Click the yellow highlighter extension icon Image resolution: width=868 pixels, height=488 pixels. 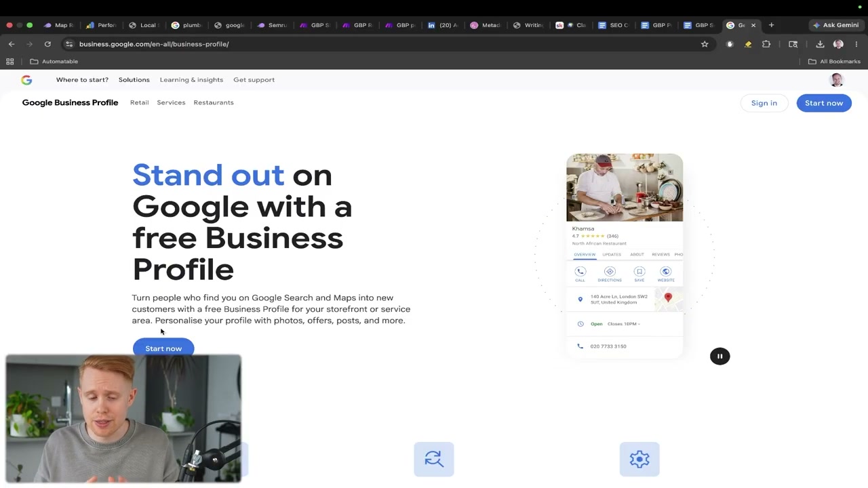click(x=748, y=44)
